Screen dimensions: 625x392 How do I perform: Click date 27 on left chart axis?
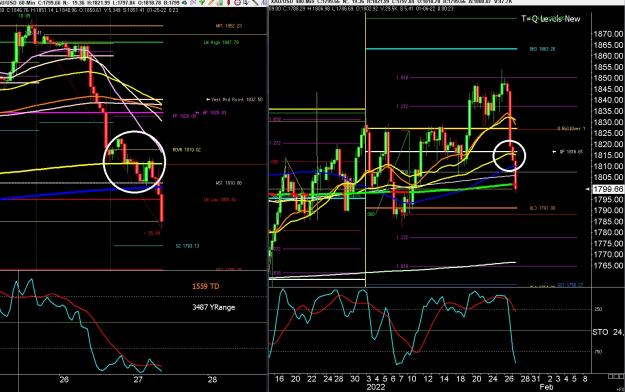[x=138, y=379]
